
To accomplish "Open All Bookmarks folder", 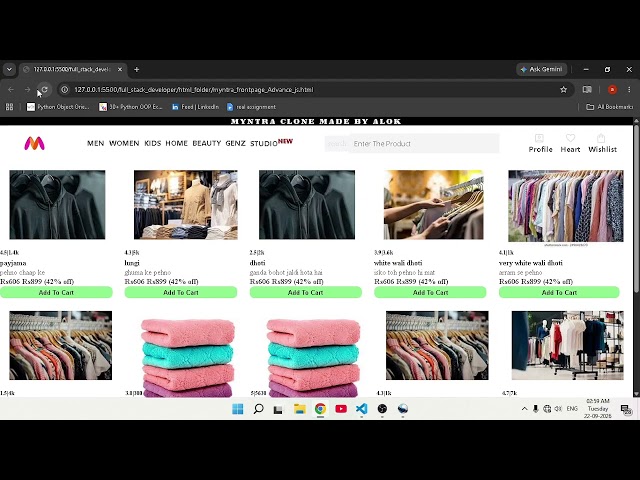I will pyautogui.click(x=609, y=107).
